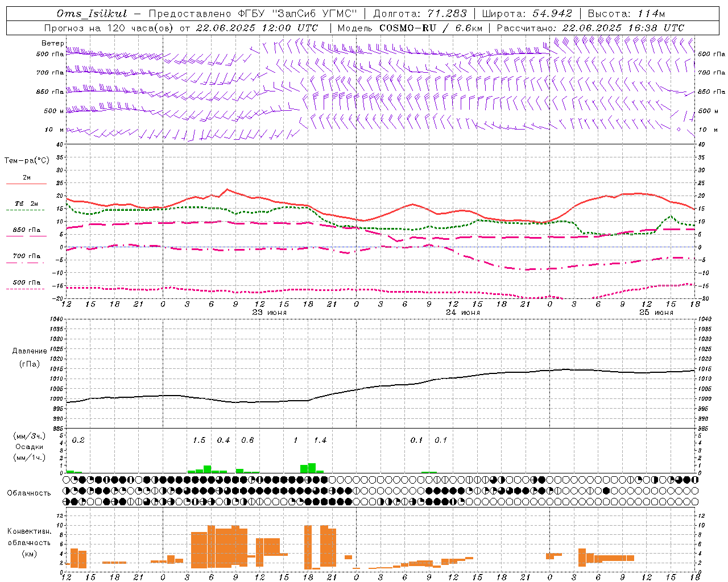Click the model name COSMO-RU / 6.6км

tap(431, 28)
